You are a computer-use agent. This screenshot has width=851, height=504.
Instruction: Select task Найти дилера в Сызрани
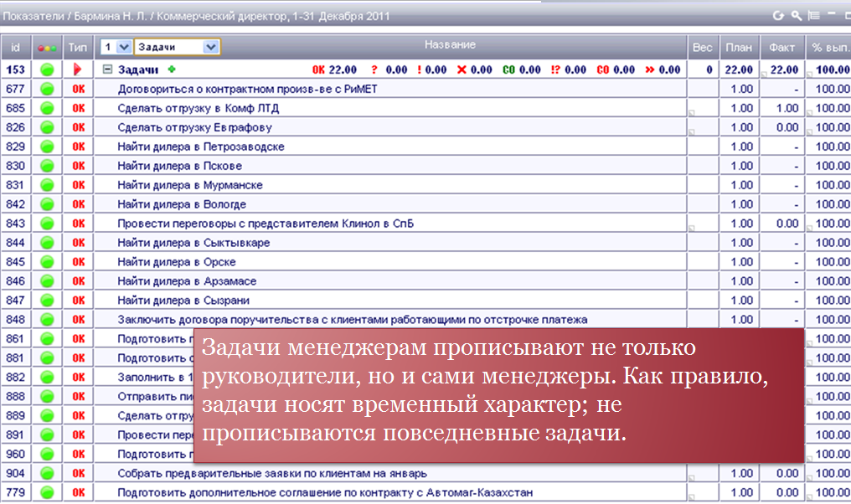click(183, 301)
